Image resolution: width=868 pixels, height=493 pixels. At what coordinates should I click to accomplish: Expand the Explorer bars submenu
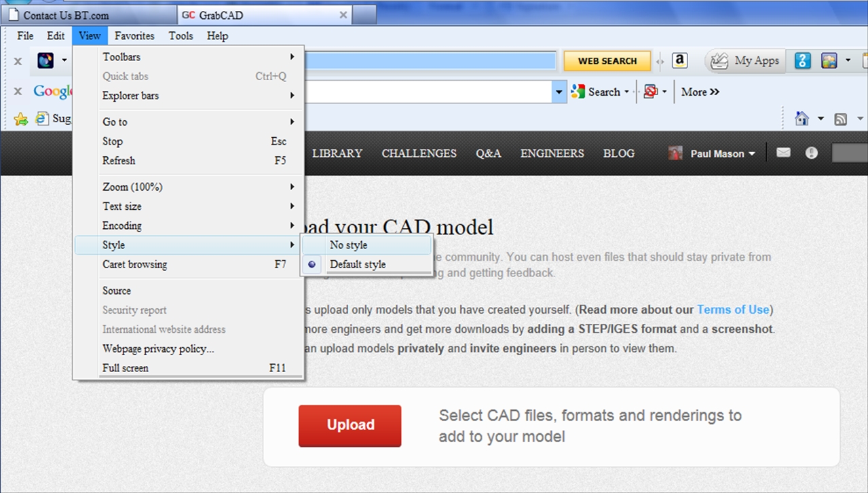189,96
